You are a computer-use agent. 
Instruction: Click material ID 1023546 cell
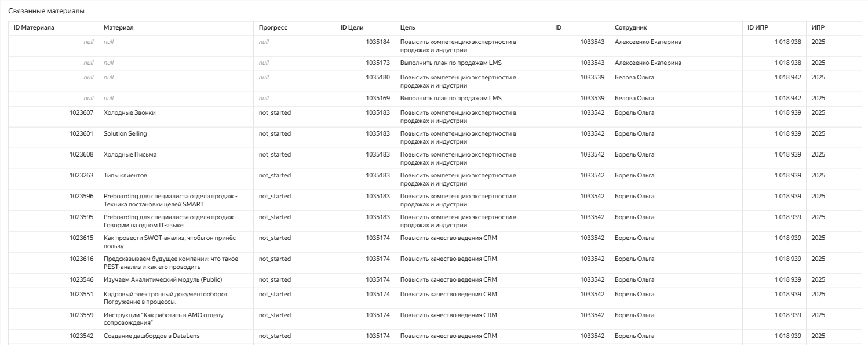pos(81,280)
